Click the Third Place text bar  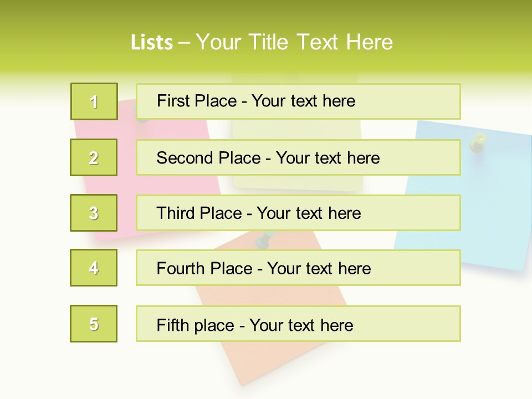click(x=298, y=213)
